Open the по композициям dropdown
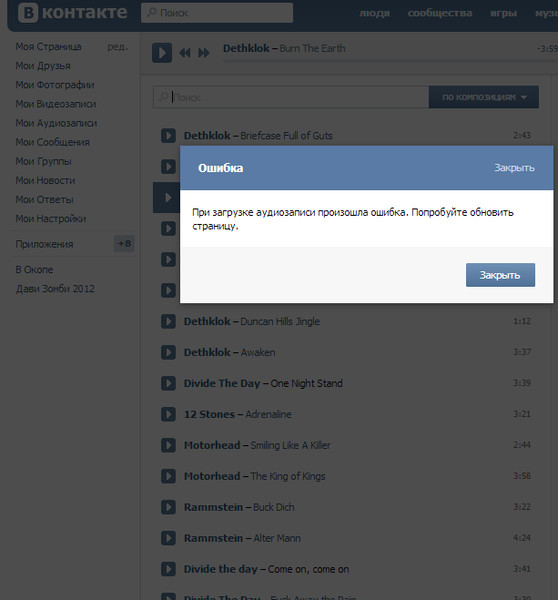The height and width of the screenshot is (600, 558). pyautogui.click(x=484, y=97)
